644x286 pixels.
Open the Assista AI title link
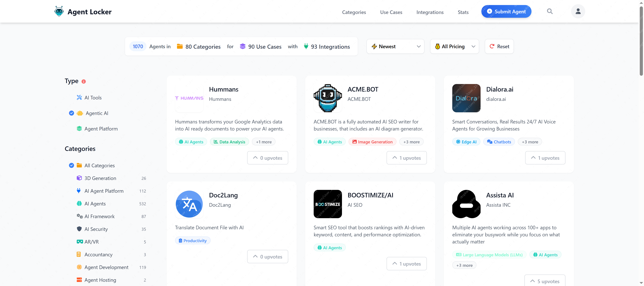(x=500, y=195)
